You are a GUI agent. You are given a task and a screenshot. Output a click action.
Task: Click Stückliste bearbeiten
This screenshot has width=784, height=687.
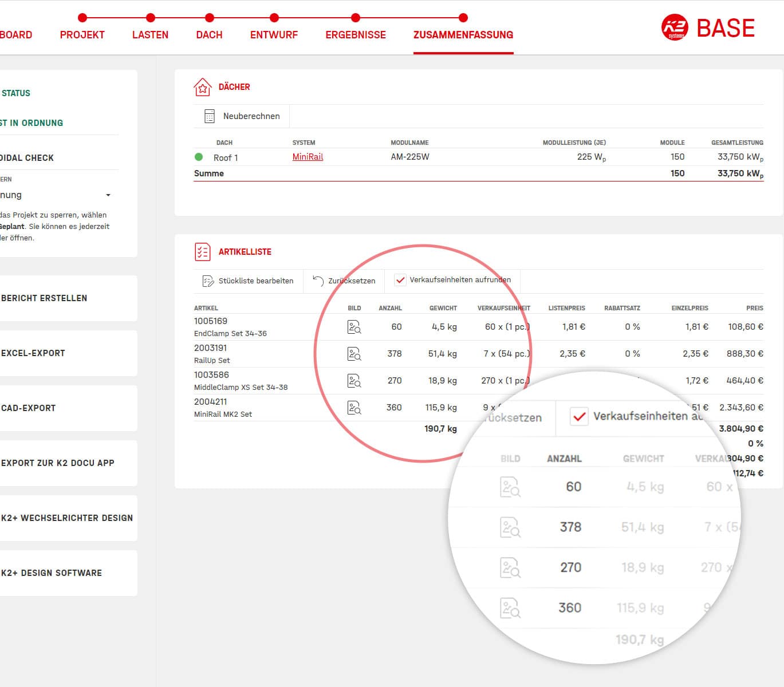(248, 281)
